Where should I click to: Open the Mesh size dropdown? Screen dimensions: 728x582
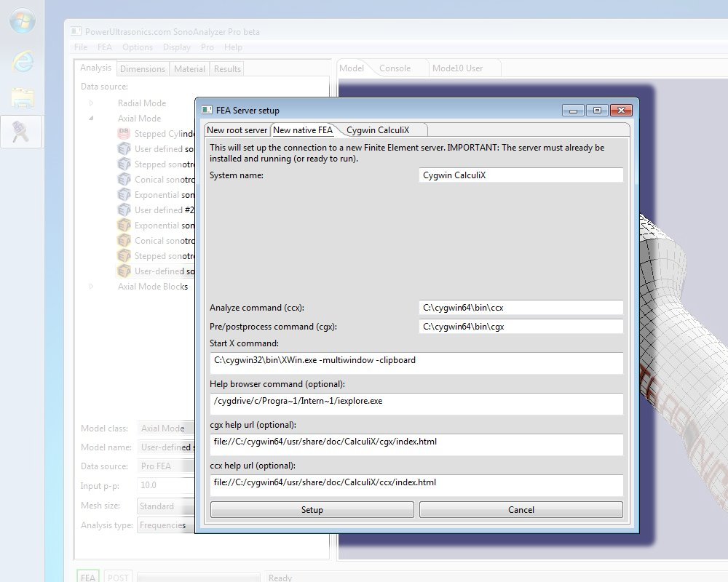[x=166, y=506]
